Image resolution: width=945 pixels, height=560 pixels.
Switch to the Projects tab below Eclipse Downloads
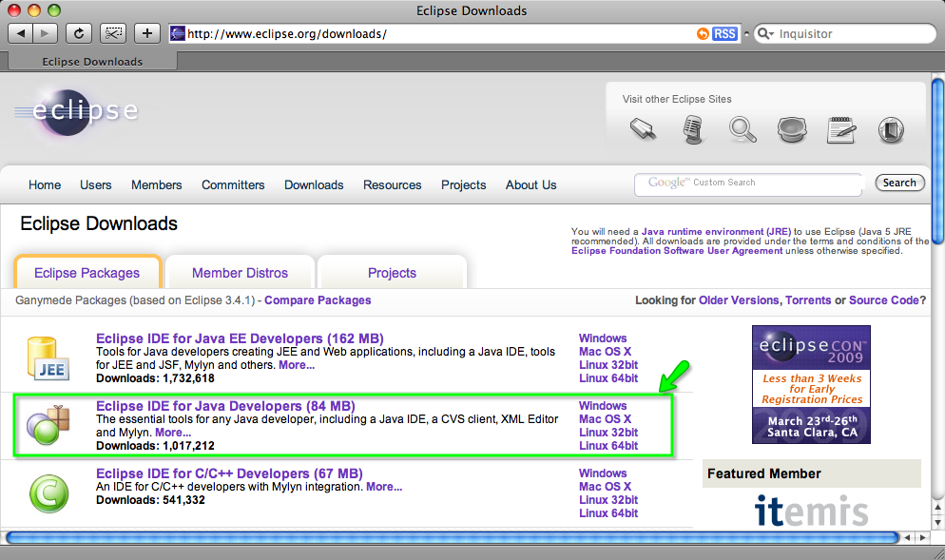click(393, 273)
